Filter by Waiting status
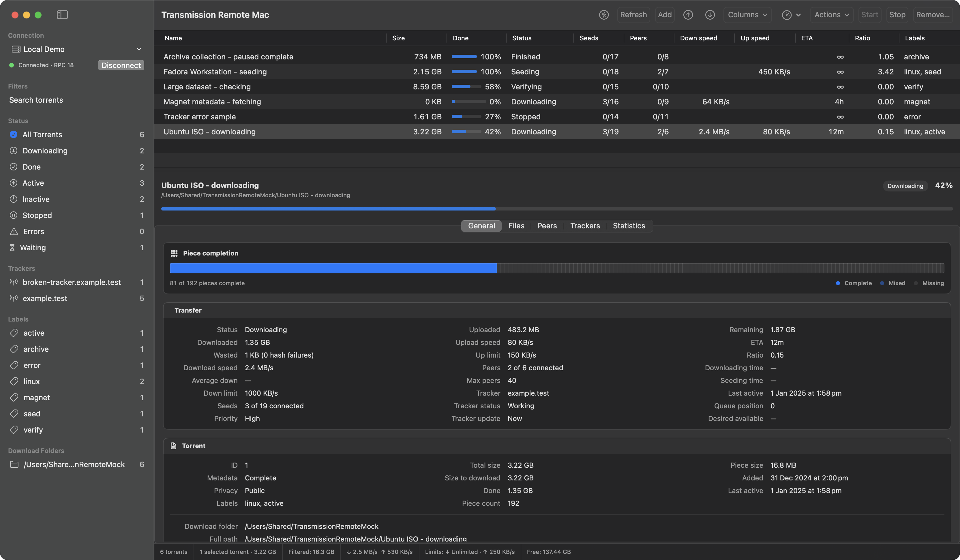 (76, 248)
